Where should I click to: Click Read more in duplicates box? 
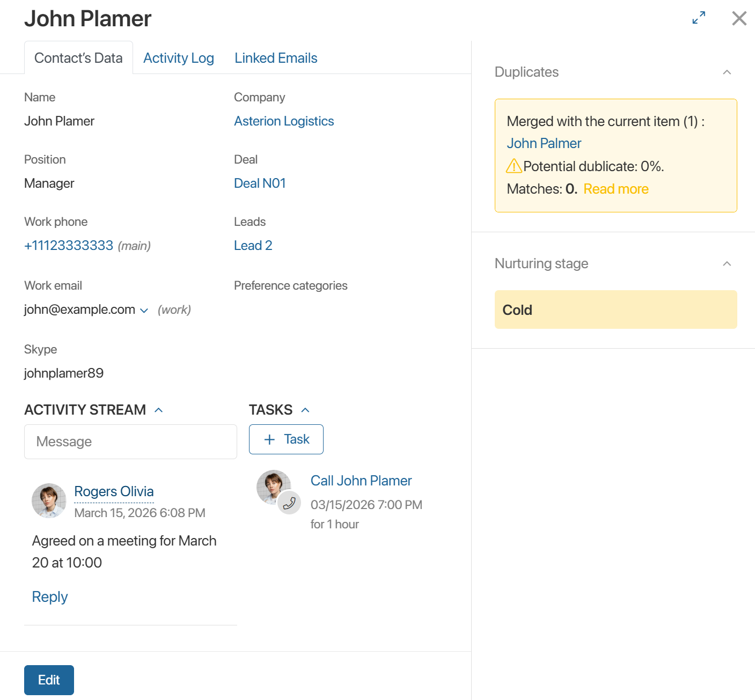click(x=615, y=189)
